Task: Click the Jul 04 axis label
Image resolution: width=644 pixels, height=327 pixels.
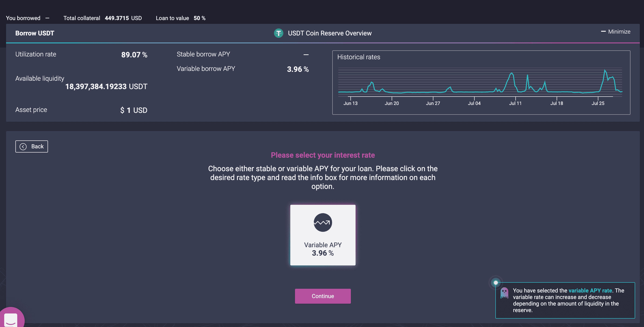Action: (474, 103)
